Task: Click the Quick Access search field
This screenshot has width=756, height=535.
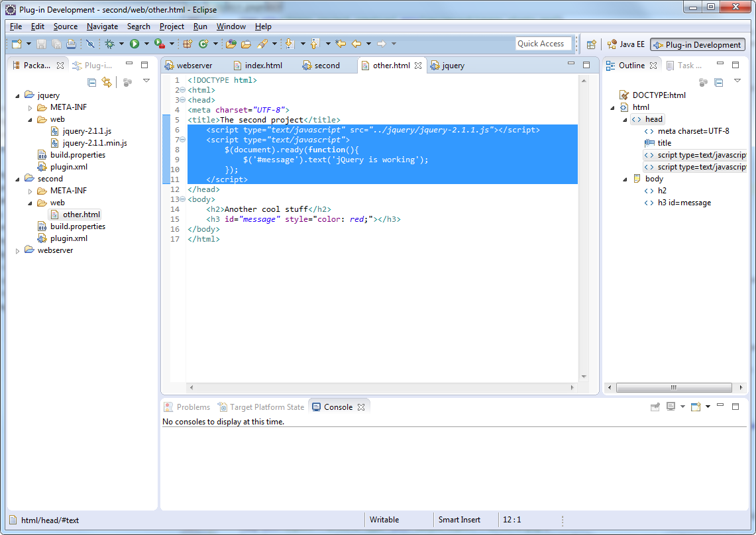Action: point(543,44)
